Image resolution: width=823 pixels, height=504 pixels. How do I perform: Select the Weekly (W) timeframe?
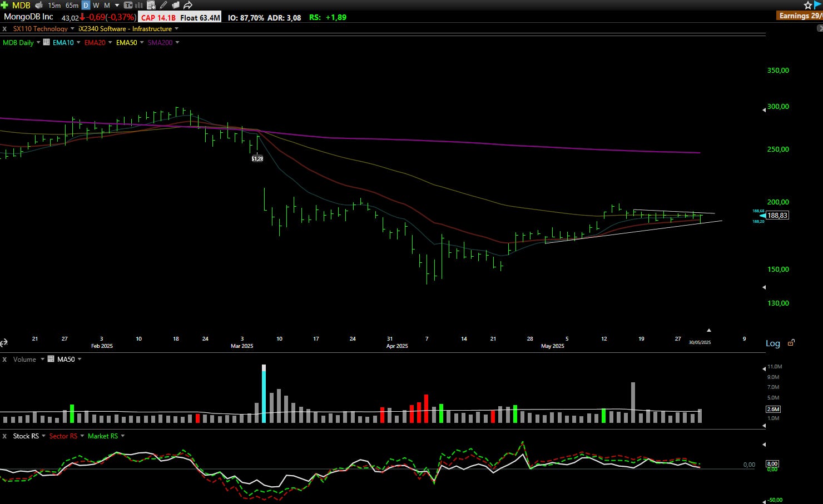pyautogui.click(x=96, y=5)
